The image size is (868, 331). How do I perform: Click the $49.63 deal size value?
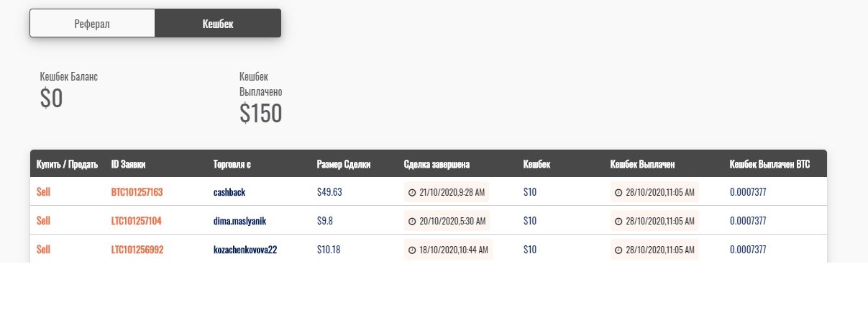click(329, 192)
